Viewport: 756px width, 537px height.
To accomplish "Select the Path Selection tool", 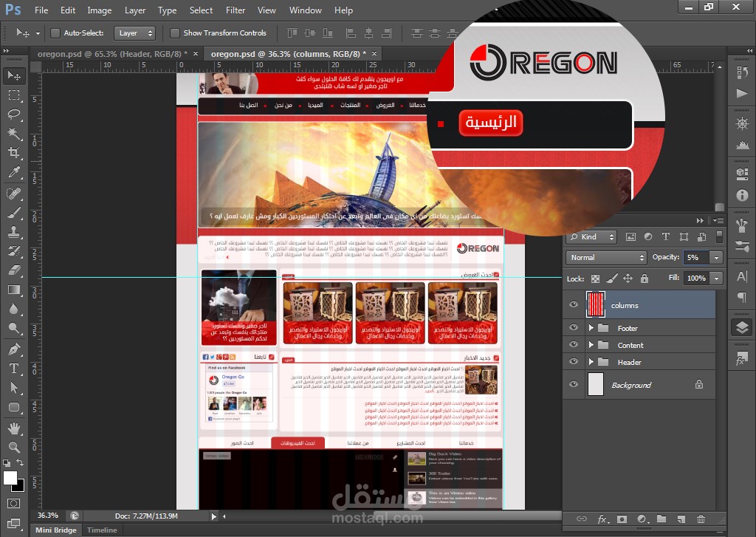I will point(14,388).
